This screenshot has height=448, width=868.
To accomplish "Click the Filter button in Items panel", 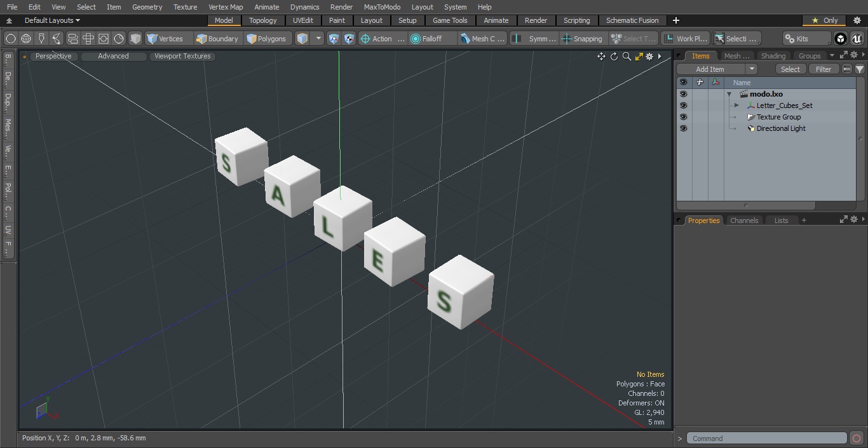I will [824, 69].
